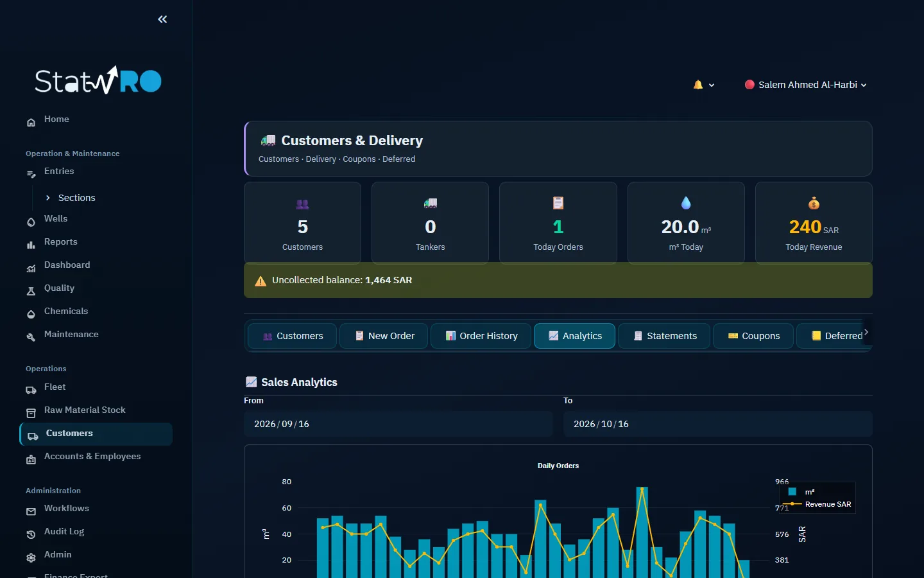Click the Tankers stat card
924x578 pixels.
pos(430,223)
